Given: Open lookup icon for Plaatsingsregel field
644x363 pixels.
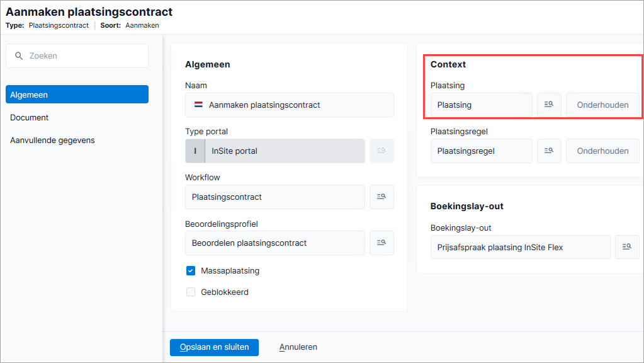Looking at the screenshot, I should [x=549, y=151].
